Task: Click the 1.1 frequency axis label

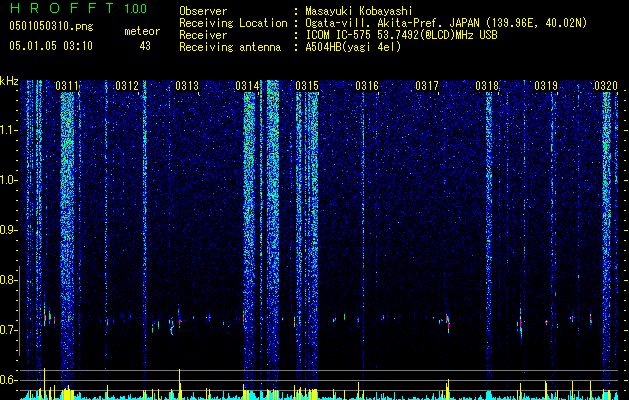Action: coord(9,130)
